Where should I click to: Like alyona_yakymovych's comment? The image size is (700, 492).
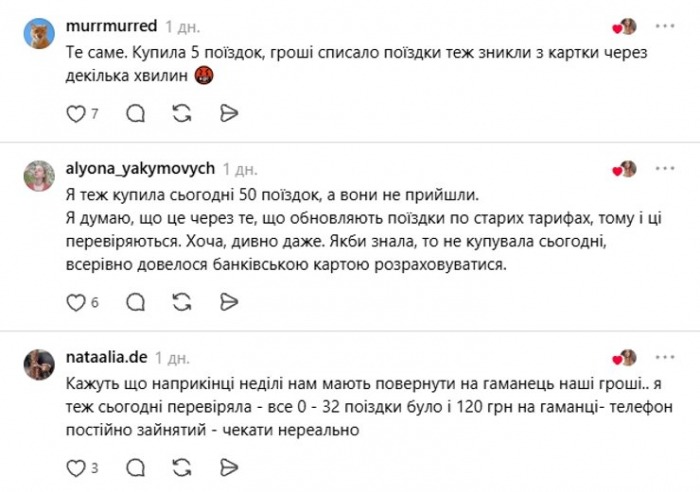click(76, 303)
